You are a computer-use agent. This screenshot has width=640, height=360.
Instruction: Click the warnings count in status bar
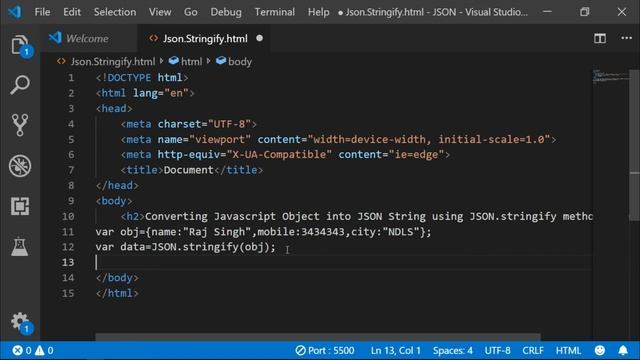44,350
